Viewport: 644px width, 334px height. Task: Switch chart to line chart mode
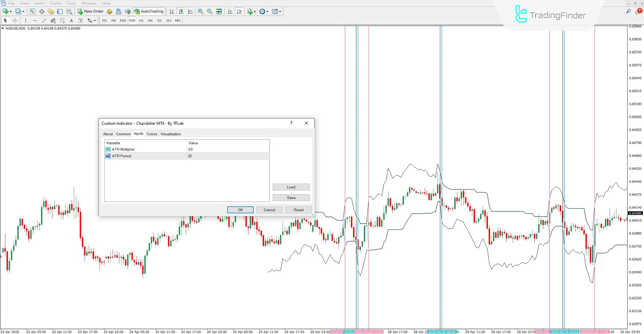pos(190,11)
